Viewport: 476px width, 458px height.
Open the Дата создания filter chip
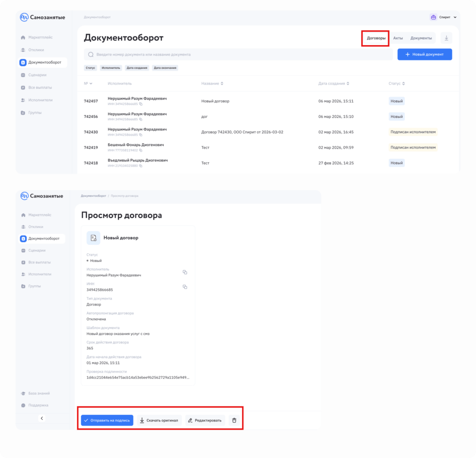(137, 68)
